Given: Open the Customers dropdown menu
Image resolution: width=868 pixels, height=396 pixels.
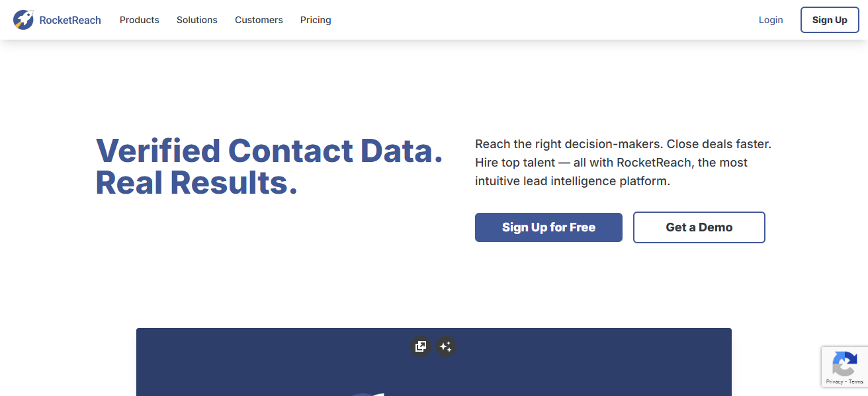Looking at the screenshot, I should [x=259, y=20].
